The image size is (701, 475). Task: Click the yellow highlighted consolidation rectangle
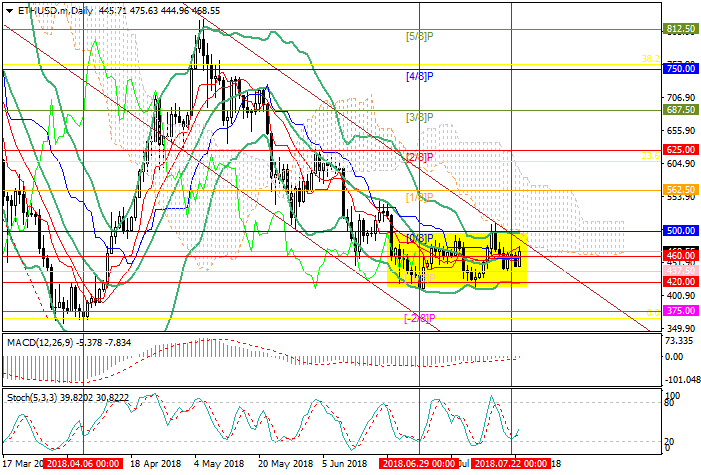click(x=457, y=259)
